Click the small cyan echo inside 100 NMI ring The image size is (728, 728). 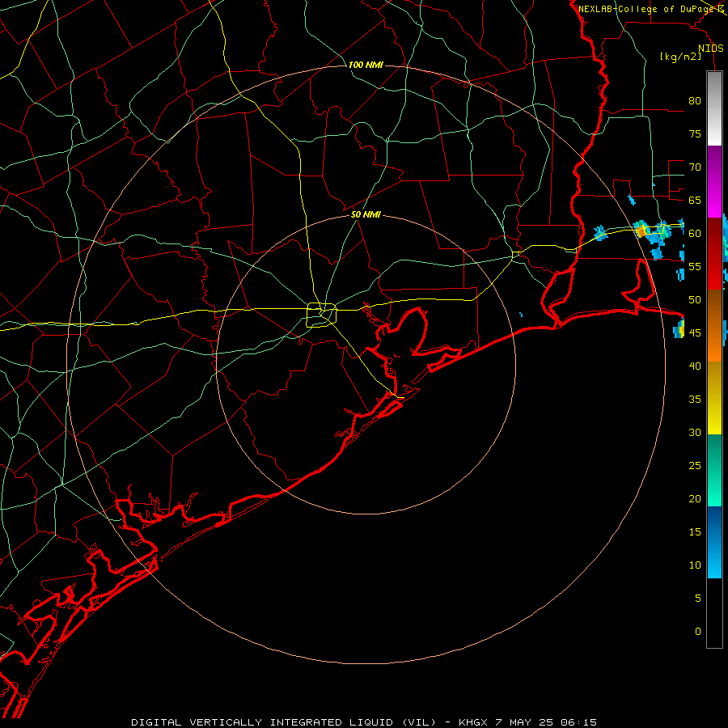521,315
